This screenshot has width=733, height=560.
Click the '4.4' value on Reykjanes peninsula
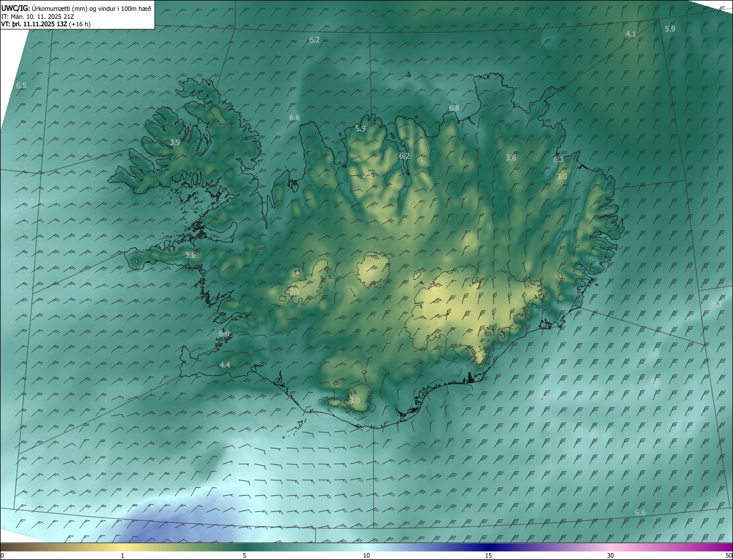point(225,365)
